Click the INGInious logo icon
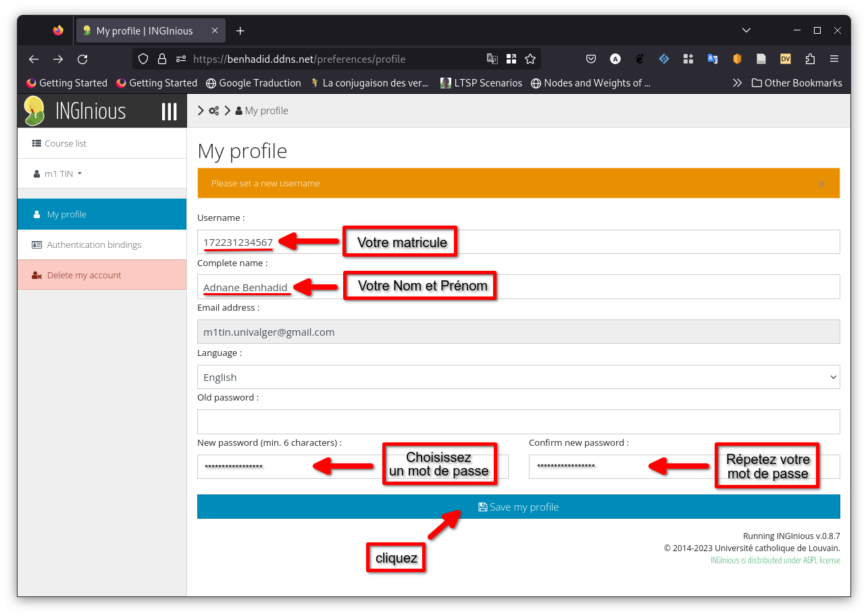Image resolution: width=868 pixels, height=616 pixels. tap(34, 111)
